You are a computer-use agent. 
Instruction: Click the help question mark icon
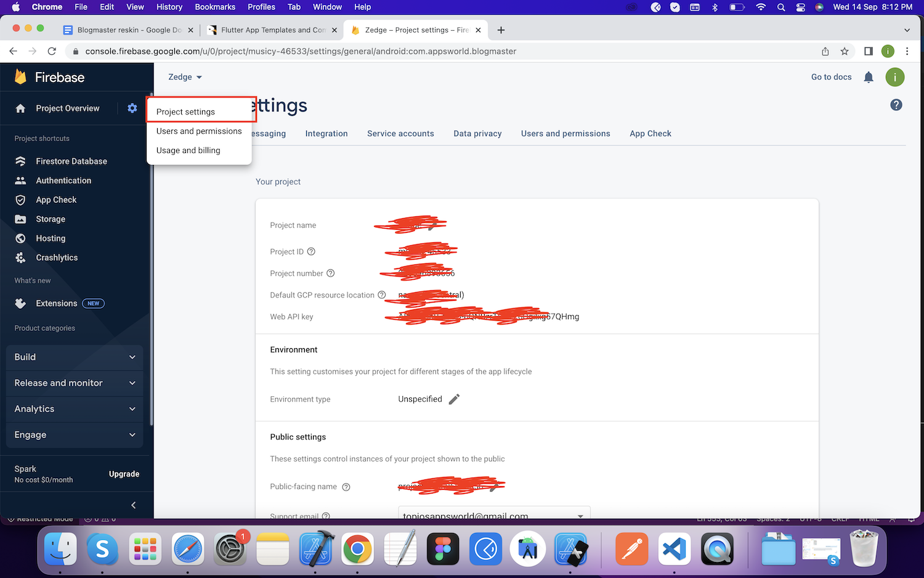pos(896,105)
